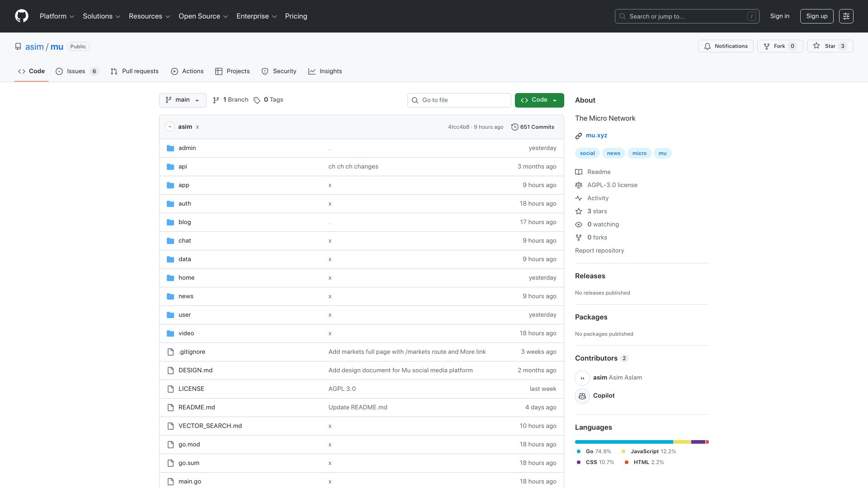The height and width of the screenshot is (488, 868).
Task: Click the GitHub logo icon
Action: (22, 16)
